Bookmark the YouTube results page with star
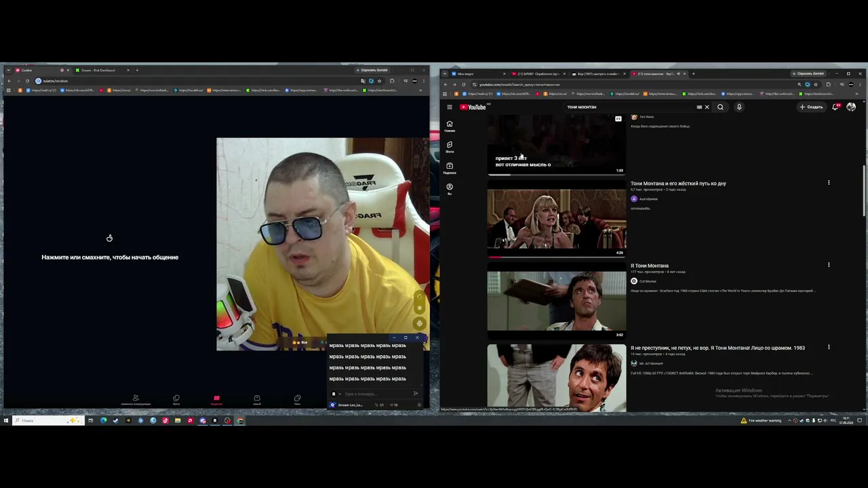 (816, 85)
